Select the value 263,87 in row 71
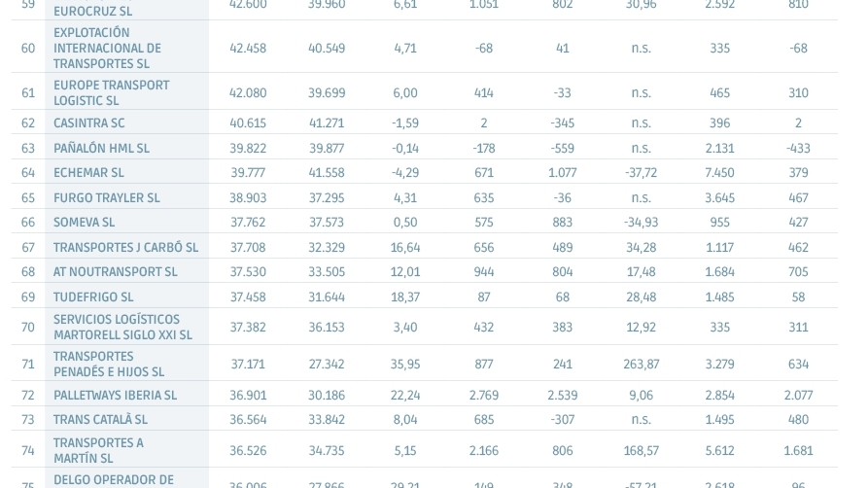The image size is (868, 488). 641,365
